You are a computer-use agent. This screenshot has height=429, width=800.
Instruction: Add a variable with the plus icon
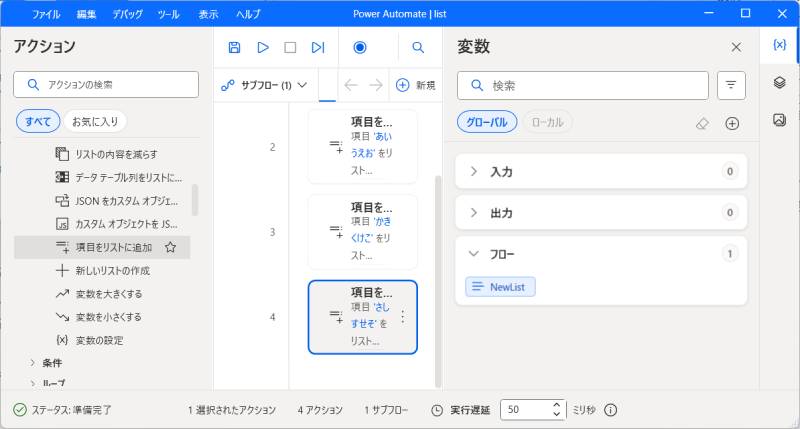(x=732, y=123)
